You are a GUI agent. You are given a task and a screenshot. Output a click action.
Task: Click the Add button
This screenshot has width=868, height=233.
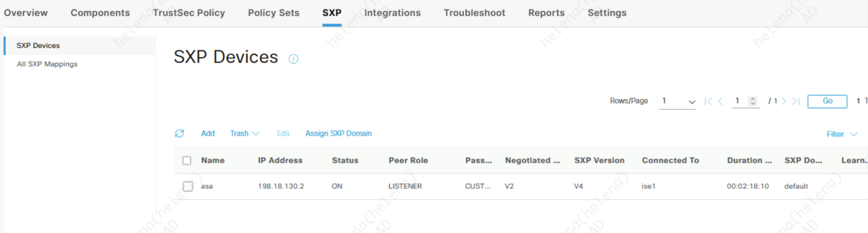[208, 134]
